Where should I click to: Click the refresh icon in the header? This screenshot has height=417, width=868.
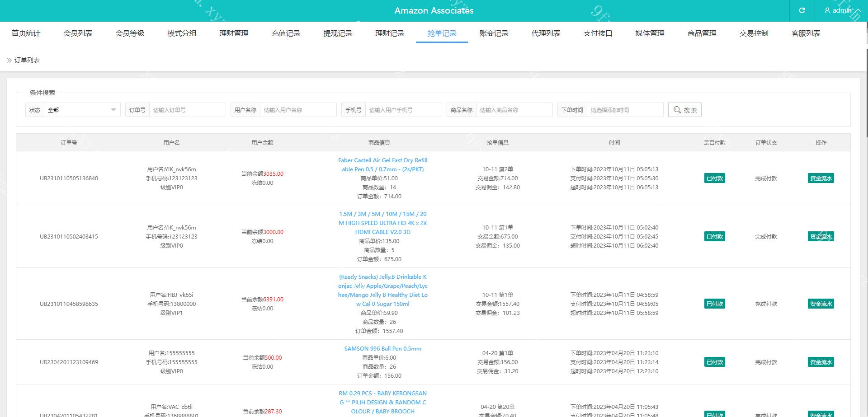802,10
